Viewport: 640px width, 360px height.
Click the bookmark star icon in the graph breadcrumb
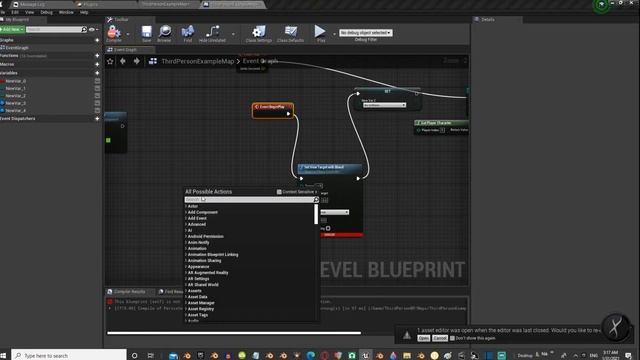point(110,61)
